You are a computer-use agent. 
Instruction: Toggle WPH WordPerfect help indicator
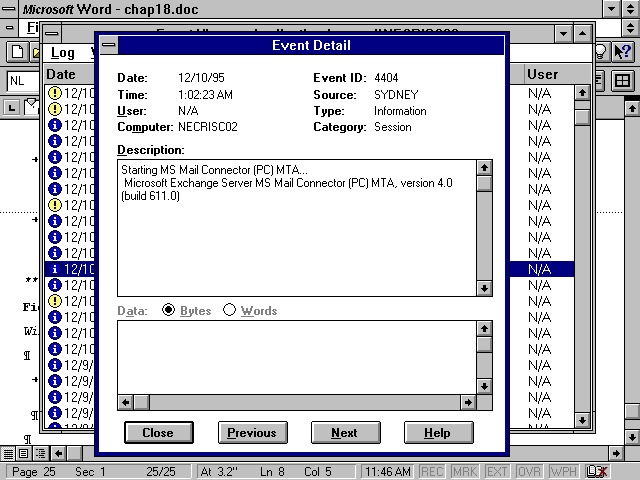point(563,472)
